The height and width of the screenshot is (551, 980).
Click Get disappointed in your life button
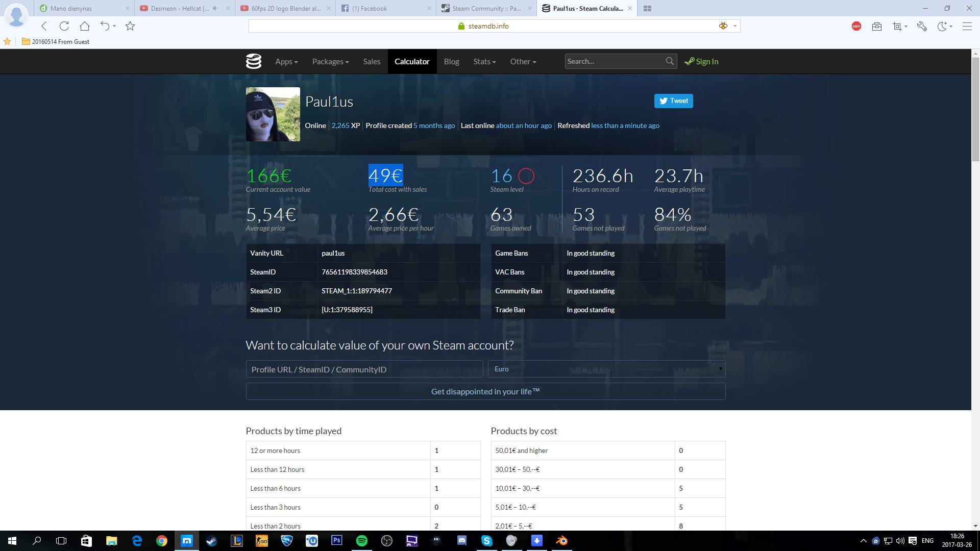tap(485, 391)
